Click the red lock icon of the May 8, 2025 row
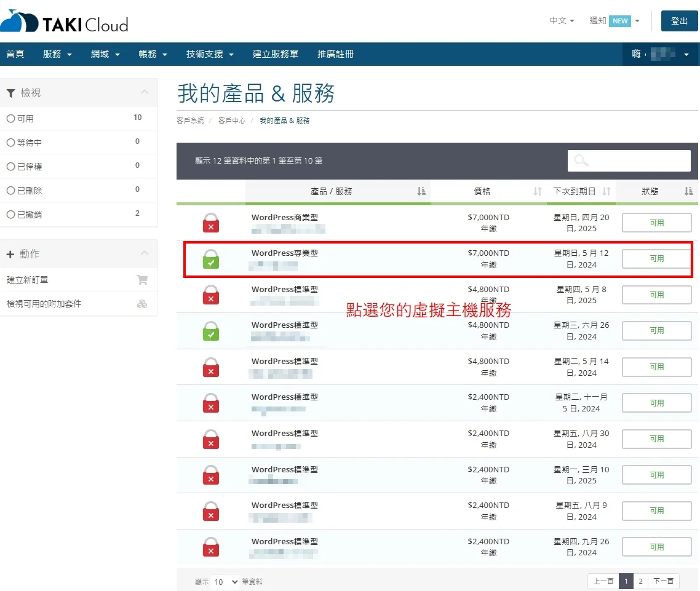This screenshot has width=700, height=591. pyautogui.click(x=211, y=295)
